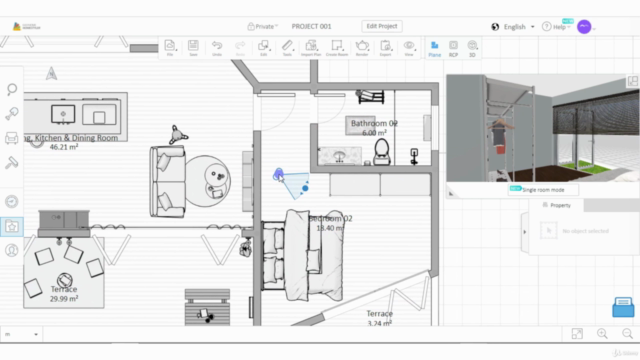Select the Kitchen & Dining Room label

pos(72,138)
